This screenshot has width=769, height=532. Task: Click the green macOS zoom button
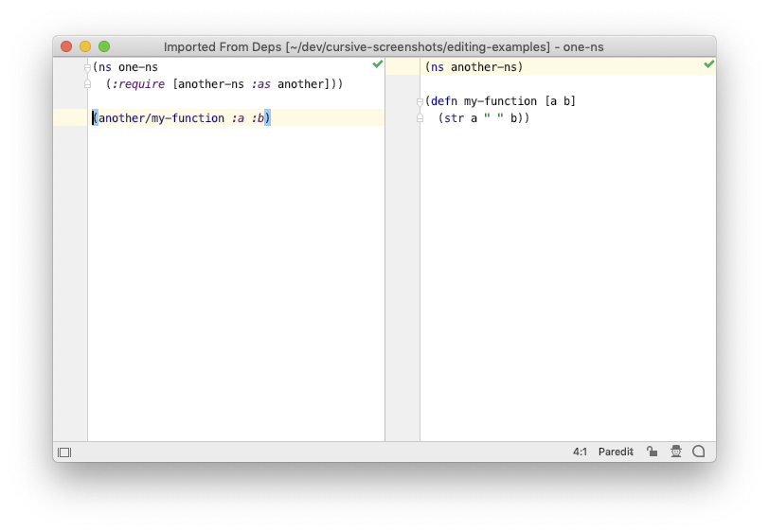pos(104,46)
